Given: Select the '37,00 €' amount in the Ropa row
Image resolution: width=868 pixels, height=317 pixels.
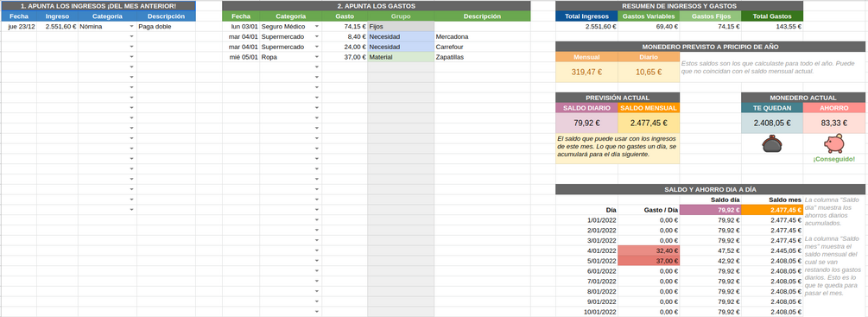Looking at the screenshot, I should pyautogui.click(x=345, y=57).
